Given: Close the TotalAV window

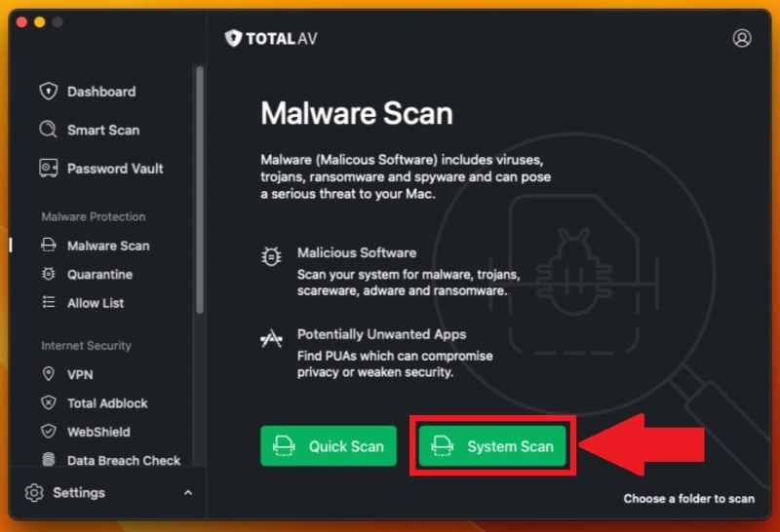Looking at the screenshot, I should pyautogui.click(x=21, y=21).
